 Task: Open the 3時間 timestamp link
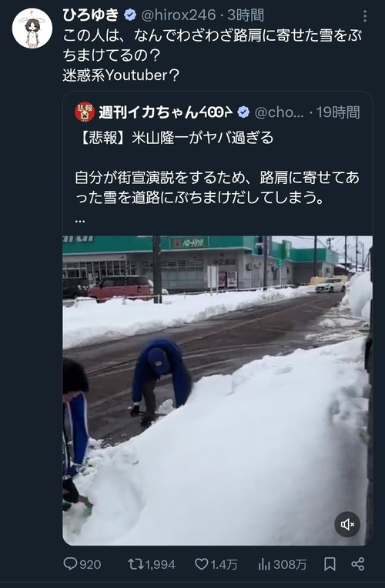point(246,15)
